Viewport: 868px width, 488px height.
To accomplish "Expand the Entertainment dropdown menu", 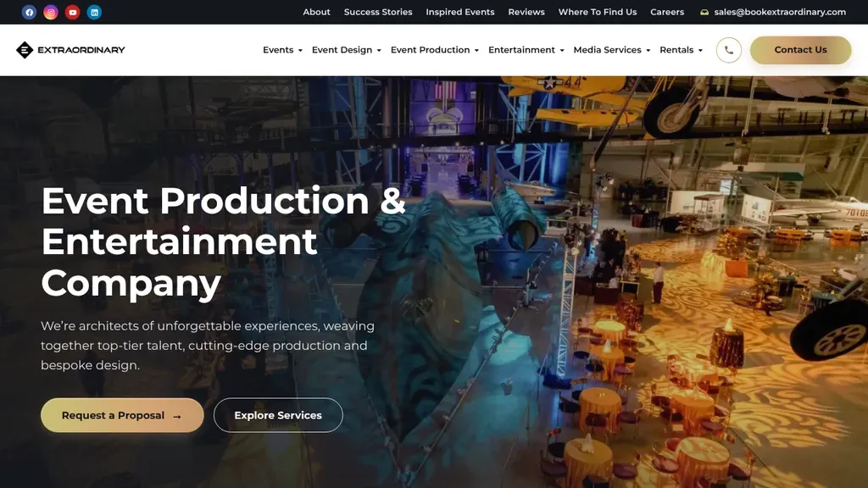I will coord(526,50).
